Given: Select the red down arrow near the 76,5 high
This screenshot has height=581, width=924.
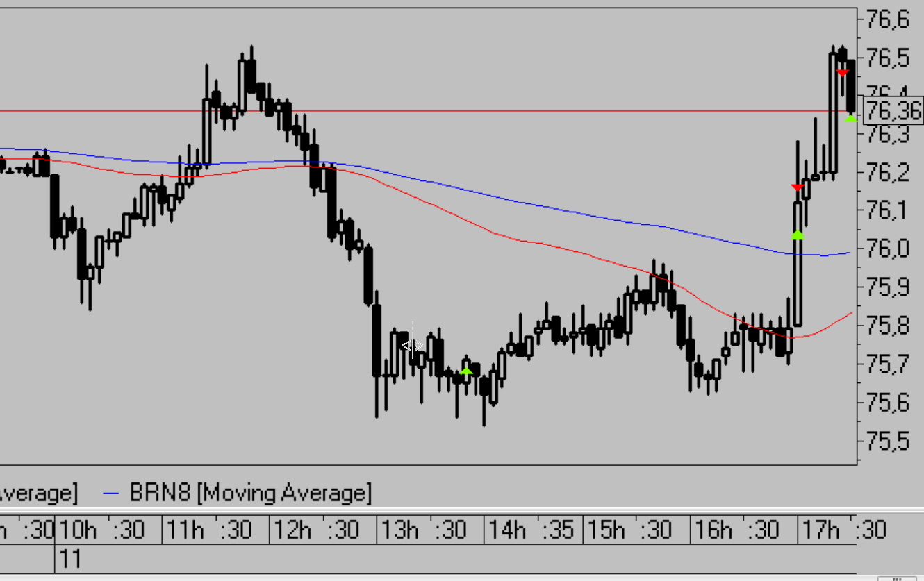Looking at the screenshot, I should tap(843, 73).
